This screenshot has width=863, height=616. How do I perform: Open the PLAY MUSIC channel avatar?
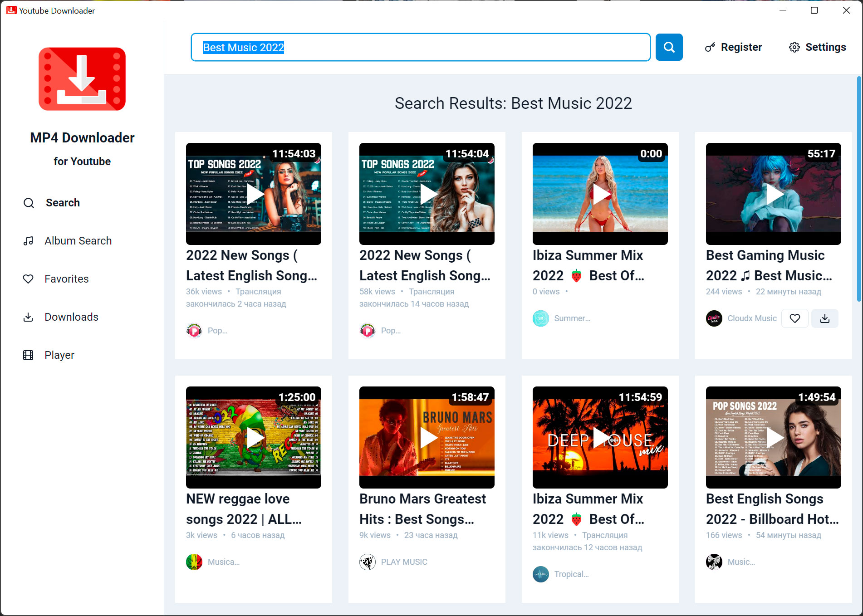pyautogui.click(x=367, y=562)
